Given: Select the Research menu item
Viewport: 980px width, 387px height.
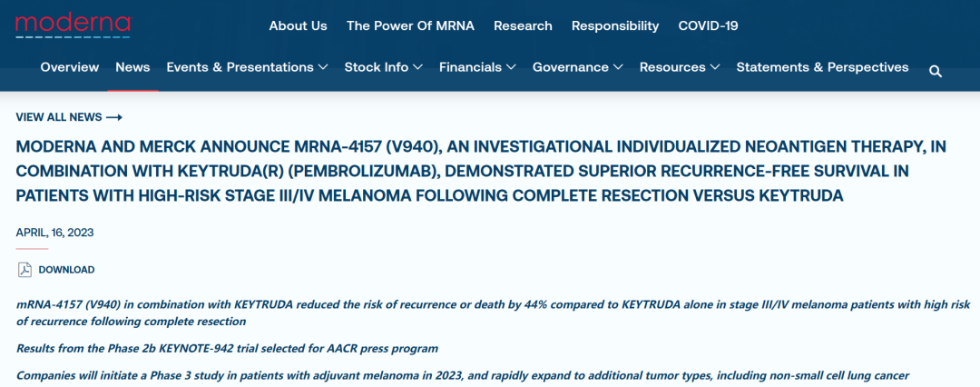Looking at the screenshot, I should click(523, 25).
